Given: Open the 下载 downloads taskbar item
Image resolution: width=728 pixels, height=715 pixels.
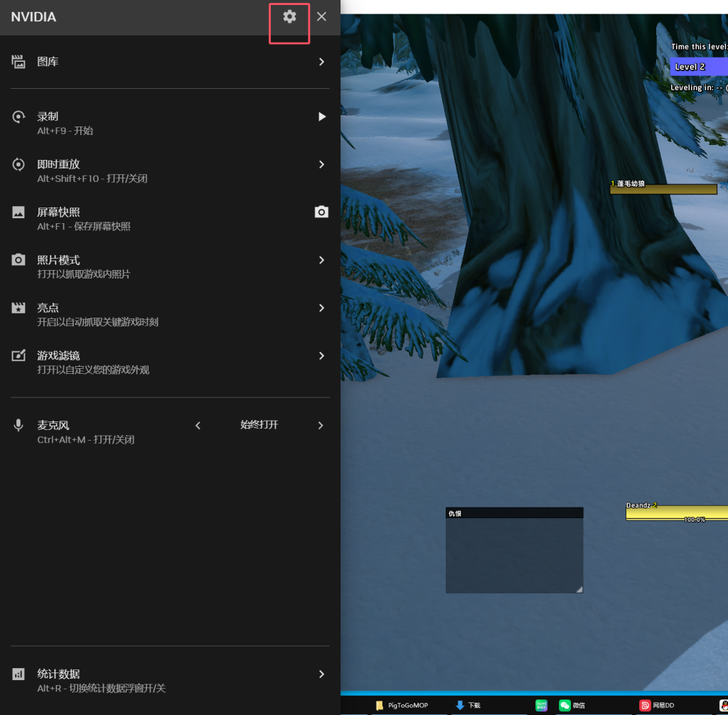Looking at the screenshot, I should pos(469,705).
